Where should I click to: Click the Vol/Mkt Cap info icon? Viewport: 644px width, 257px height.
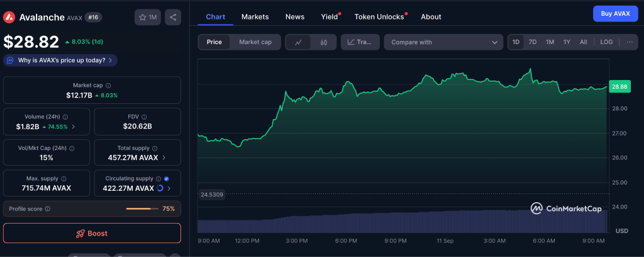click(72, 148)
